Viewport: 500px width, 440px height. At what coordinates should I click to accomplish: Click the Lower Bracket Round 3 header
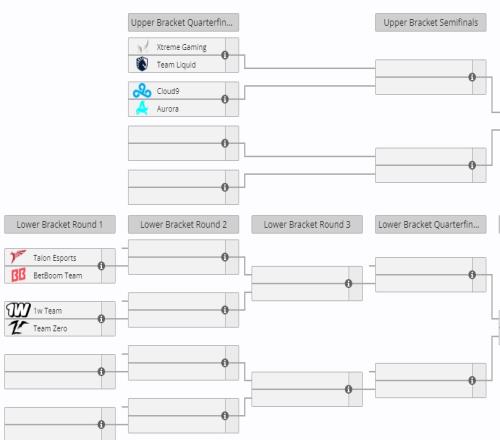[x=307, y=225]
